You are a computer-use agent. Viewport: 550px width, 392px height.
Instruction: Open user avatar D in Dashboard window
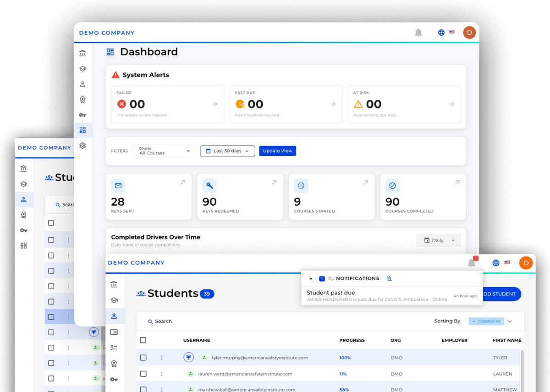pyautogui.click(x=469, y=33)
